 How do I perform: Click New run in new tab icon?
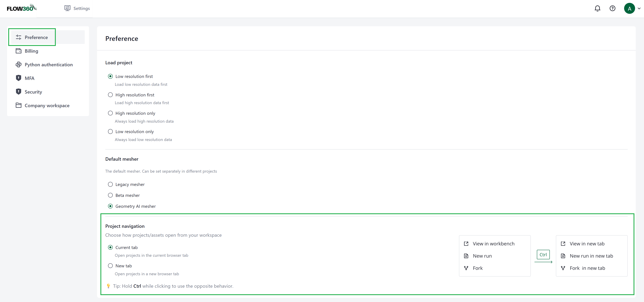(563, 256)
